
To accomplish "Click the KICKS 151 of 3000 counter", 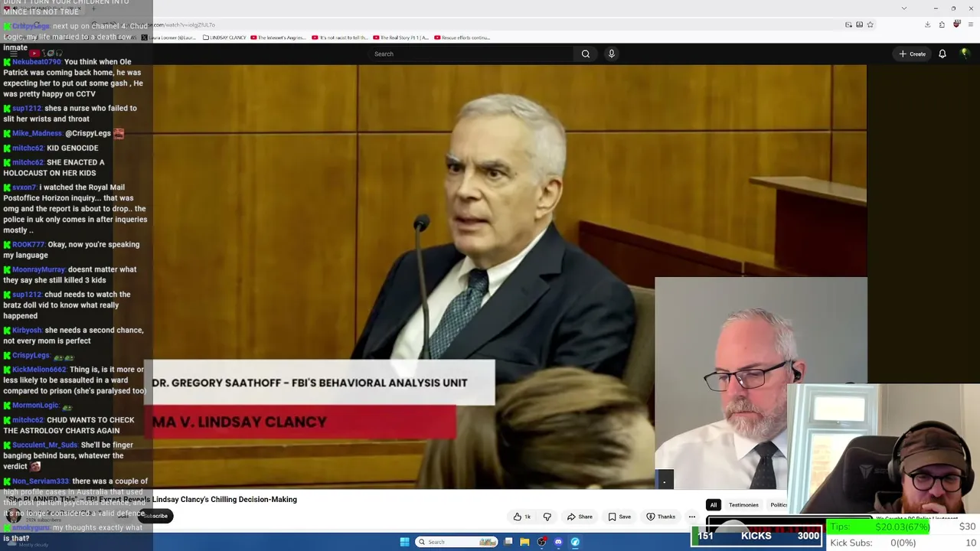I will click(758, 536).
